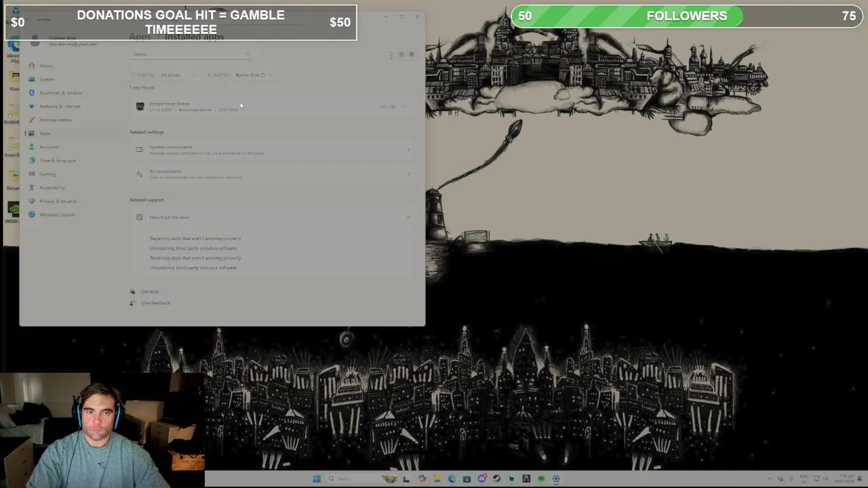Open File Explorer from taskbar

(x=437, y=479)
